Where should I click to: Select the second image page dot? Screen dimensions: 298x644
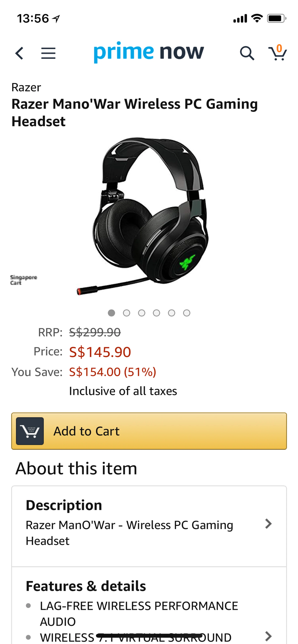(126, 313)
